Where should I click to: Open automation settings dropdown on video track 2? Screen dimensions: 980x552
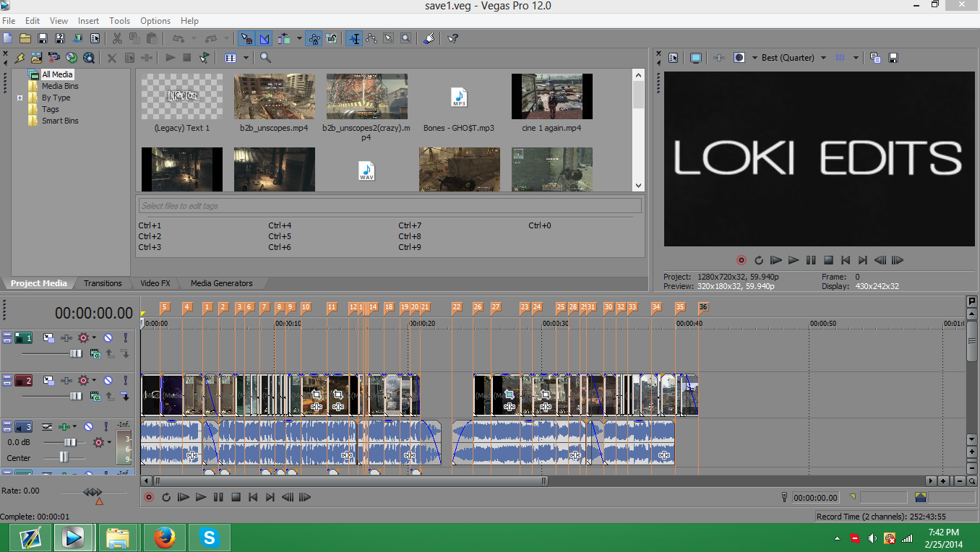(x=94, y=380)
